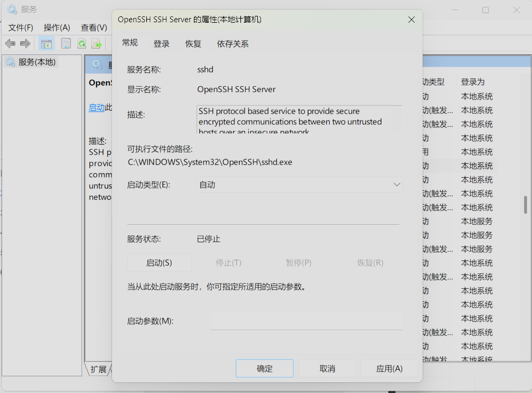
Task: Click the 已停止 service status text
Action: point(209,239)
